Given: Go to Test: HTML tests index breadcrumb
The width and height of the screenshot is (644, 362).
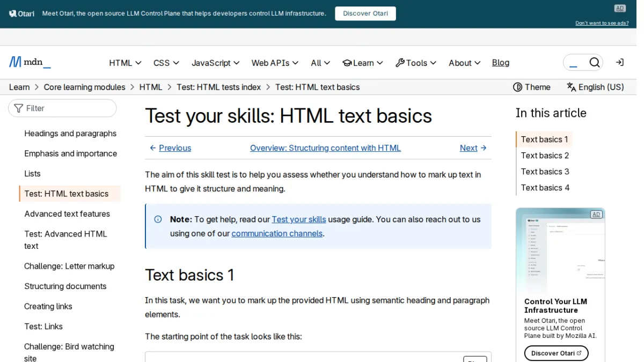Looking at the screenshot, I should [x=219, y=87].
